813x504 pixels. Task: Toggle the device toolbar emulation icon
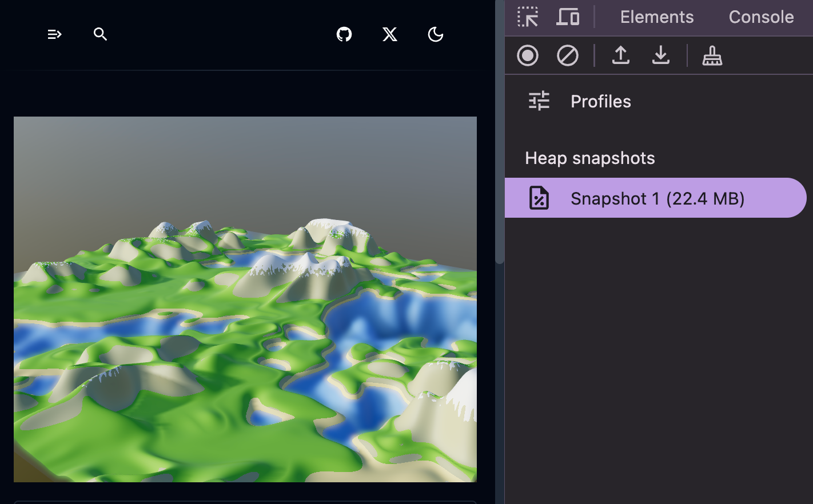tap(568, 17)
